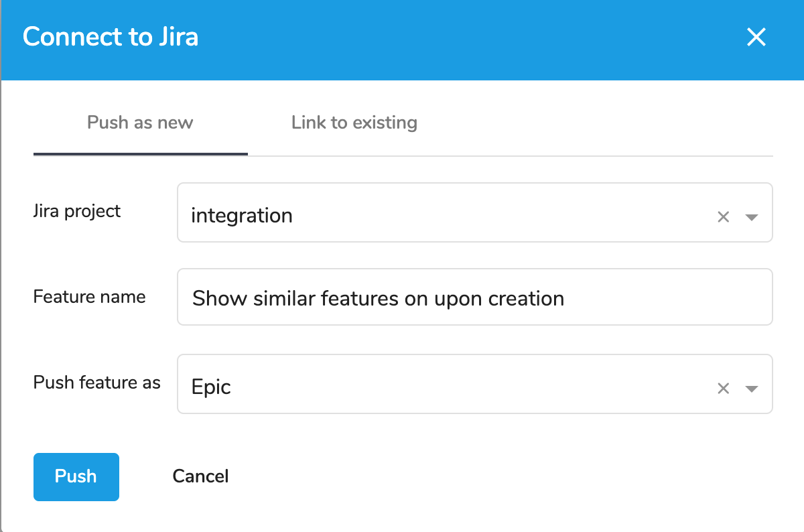Switch to the Push as new tab

[x=140, y=123]
